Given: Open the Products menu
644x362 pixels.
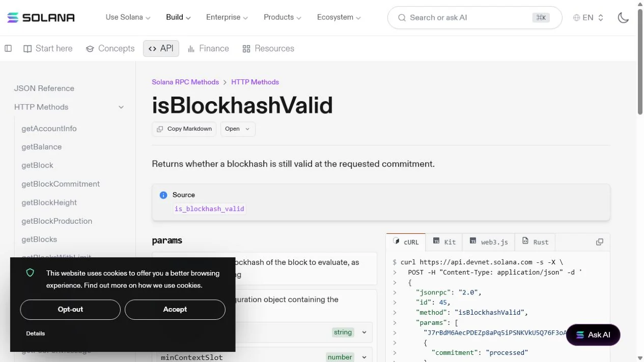Looking at the screenshot, I should (x=283, y=17).
